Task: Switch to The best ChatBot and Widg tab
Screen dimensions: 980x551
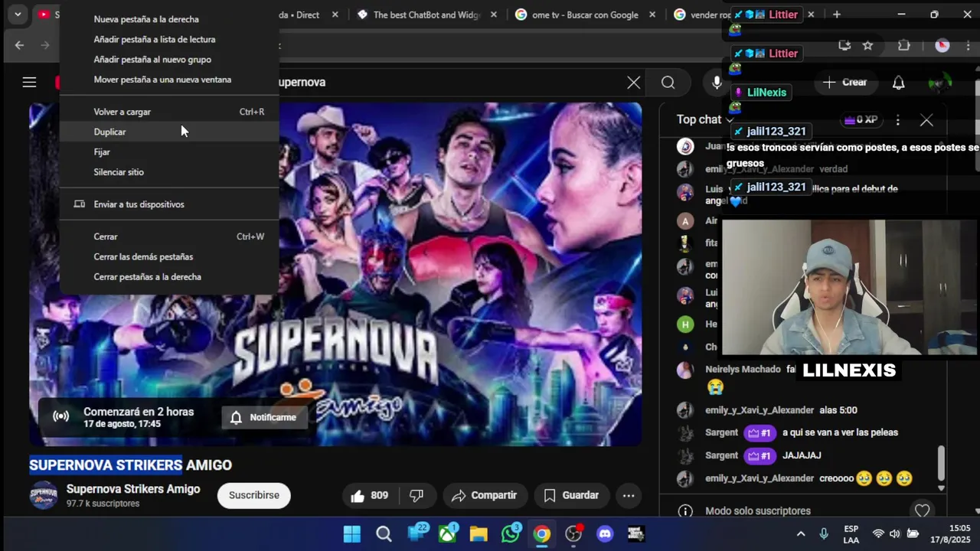Action: click(x=426, y=15)
